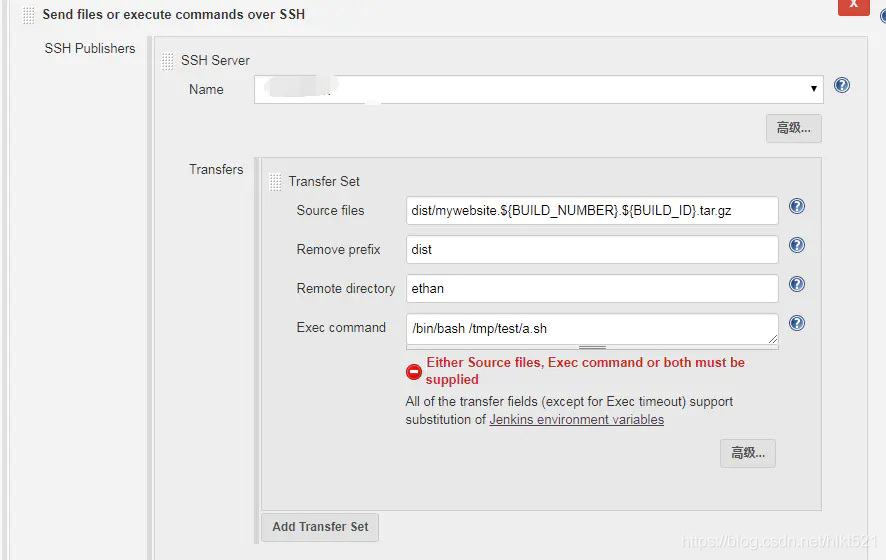Open the Jenkins environment variables link
The image size is (886, 560).
[576, 420]
